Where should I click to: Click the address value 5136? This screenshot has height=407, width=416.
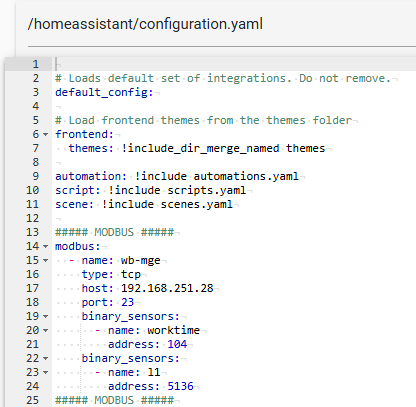180,386
